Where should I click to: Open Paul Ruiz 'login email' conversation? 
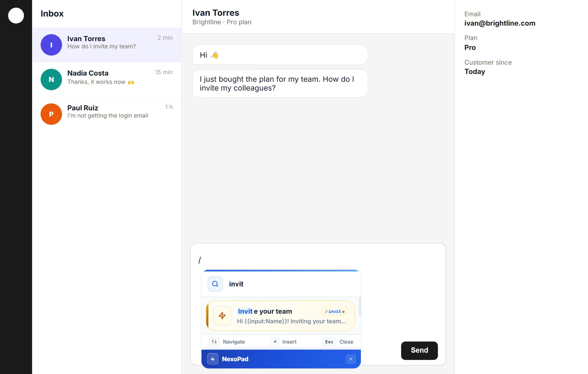click(x=107, y=114)
